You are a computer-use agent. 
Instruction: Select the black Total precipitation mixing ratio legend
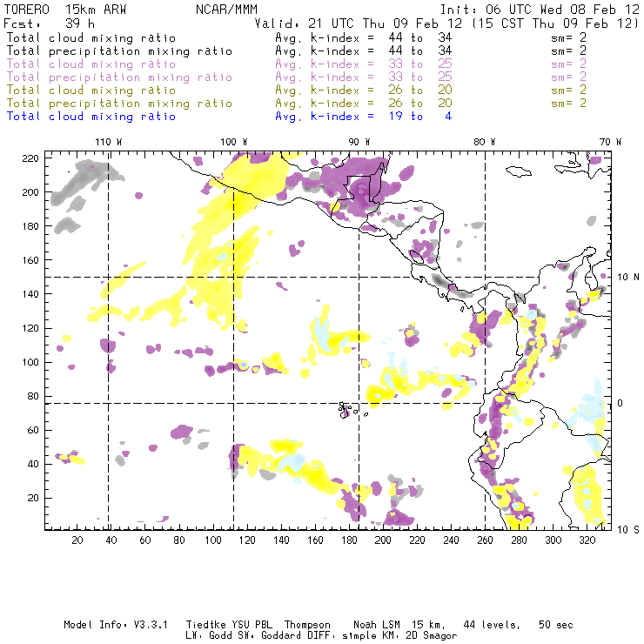(119, 50)
